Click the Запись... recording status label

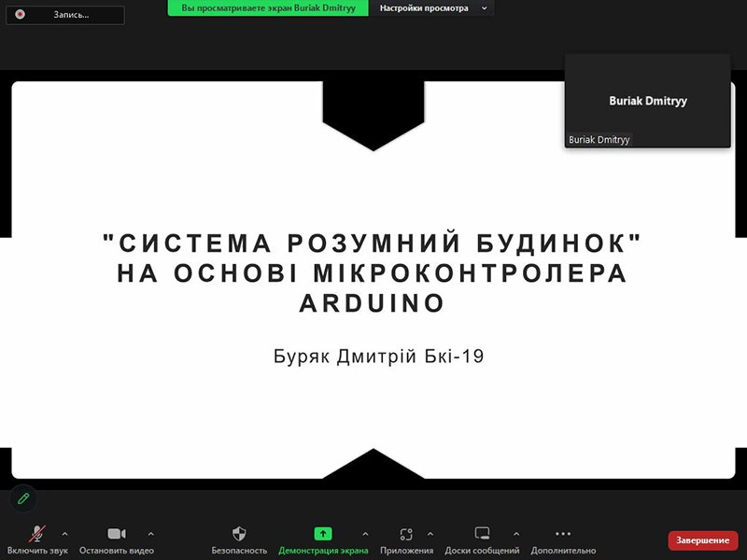pos(71,15)
